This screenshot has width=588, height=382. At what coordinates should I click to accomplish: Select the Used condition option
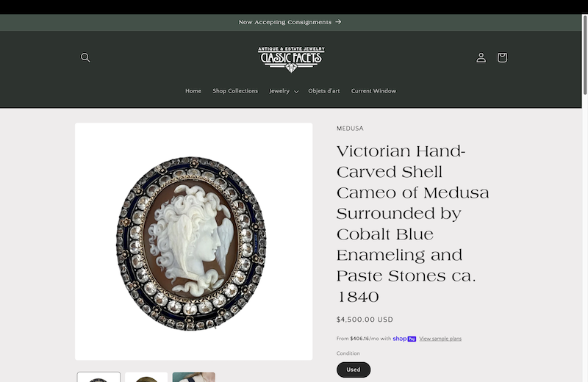[354, 370]
